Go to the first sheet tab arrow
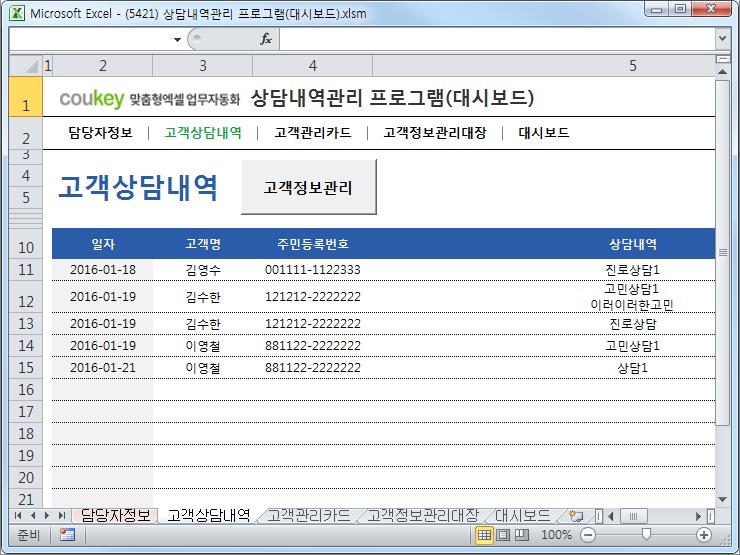Viewport: 740px width, 555px height. tap(18, 516)
